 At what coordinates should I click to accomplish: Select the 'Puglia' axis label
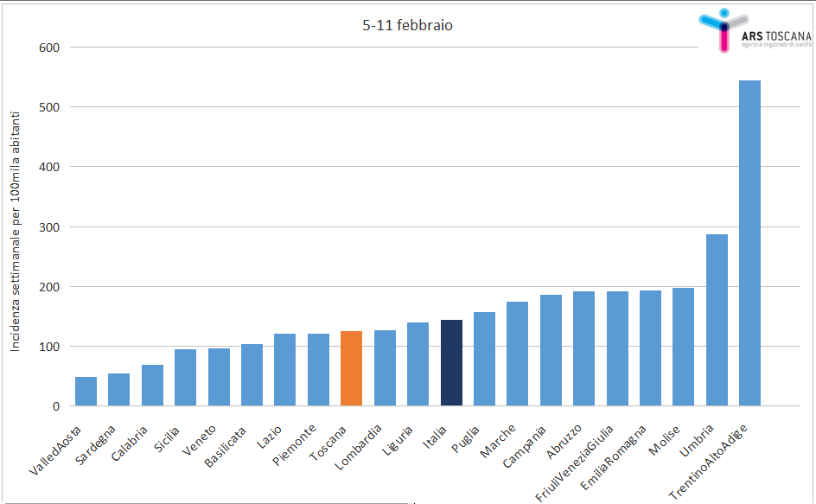(466, 439)
